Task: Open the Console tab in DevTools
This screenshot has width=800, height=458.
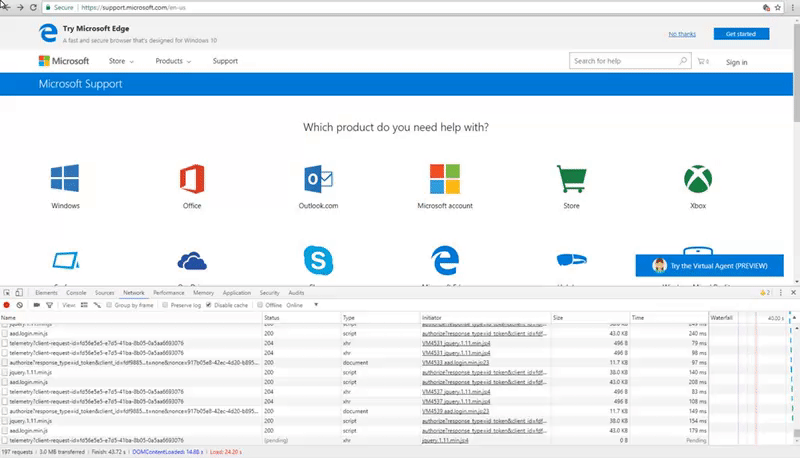Action: point(76,293)
